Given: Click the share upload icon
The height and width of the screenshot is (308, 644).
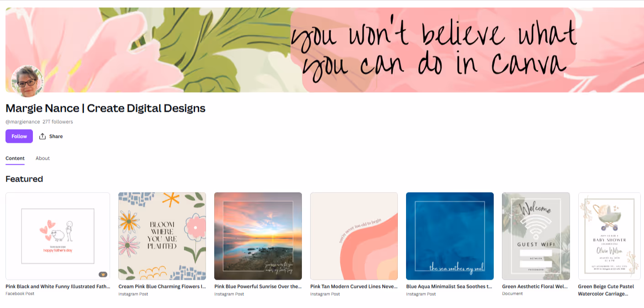Looking at the screenshot, I should pos(42,136).
